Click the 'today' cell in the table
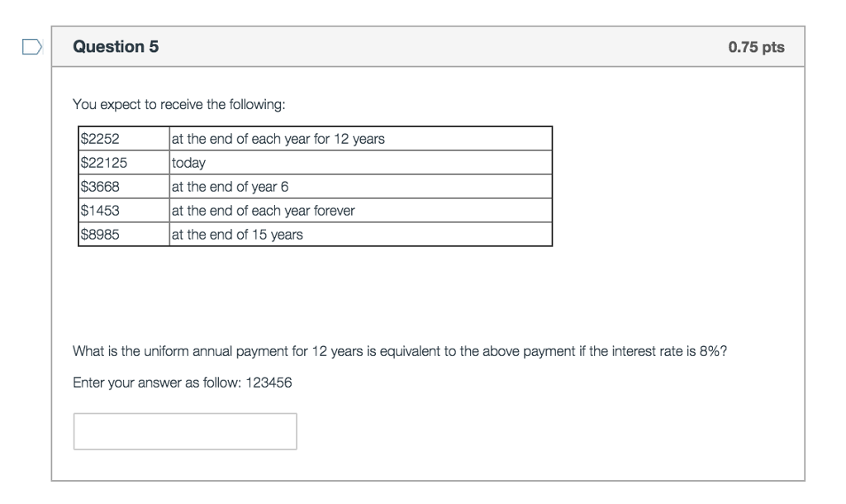846x504 pixels. click(x=187, y=162)
